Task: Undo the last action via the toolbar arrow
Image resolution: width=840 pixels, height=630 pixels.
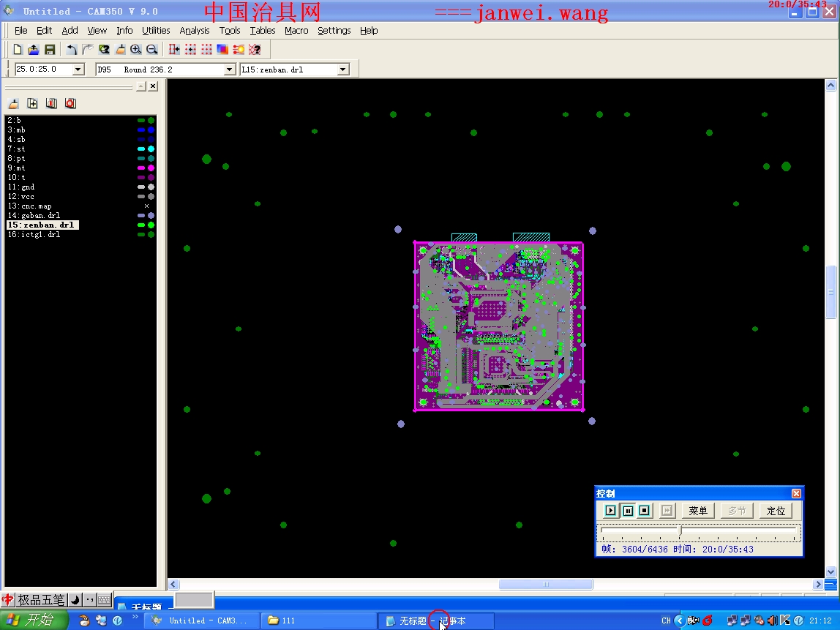Action: [71, 49]
